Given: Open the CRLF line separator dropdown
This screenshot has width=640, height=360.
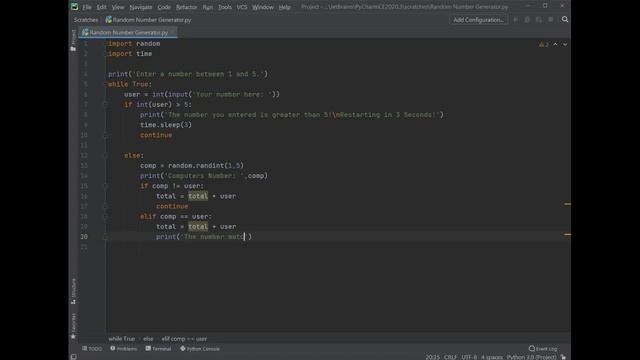Looking at the screenshot, I should pos(450,357).
